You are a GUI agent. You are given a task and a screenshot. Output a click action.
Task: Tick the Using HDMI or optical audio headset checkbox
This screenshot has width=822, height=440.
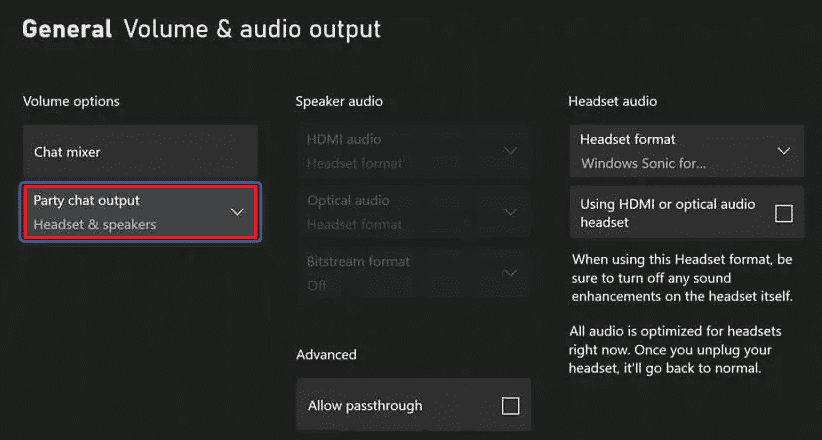point(784,213)
